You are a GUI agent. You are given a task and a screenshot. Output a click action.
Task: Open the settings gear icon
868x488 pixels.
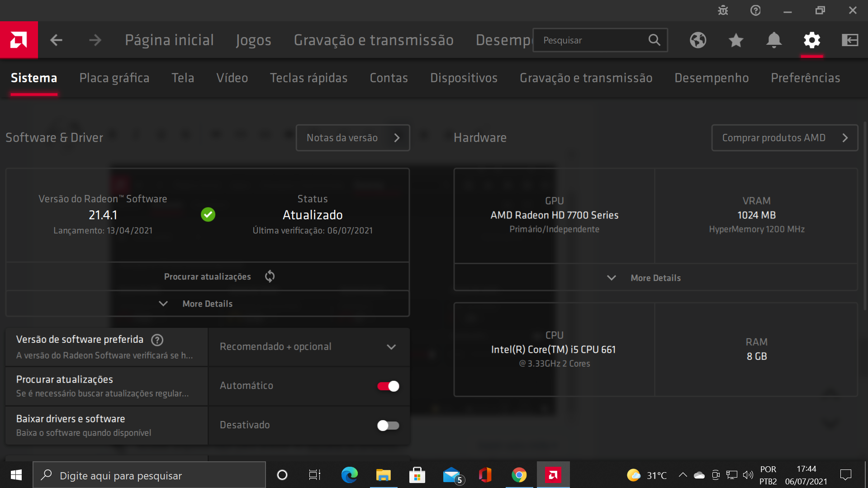812,40
